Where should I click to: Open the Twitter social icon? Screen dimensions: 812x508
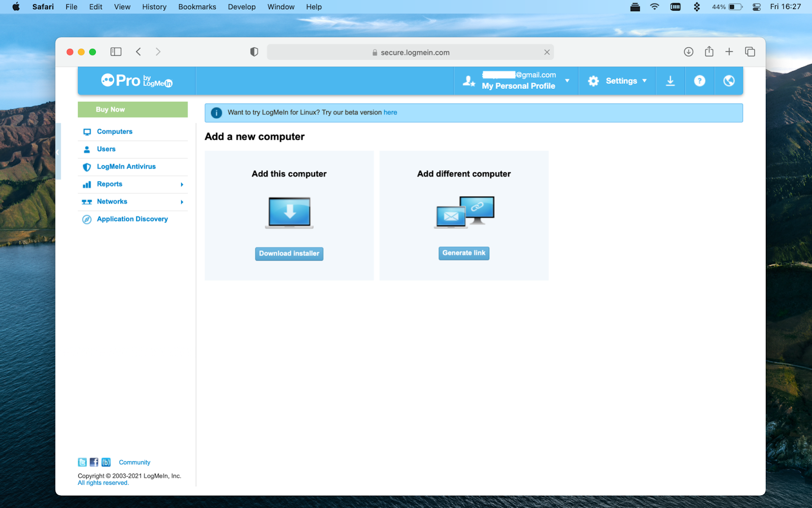[82, 462]
